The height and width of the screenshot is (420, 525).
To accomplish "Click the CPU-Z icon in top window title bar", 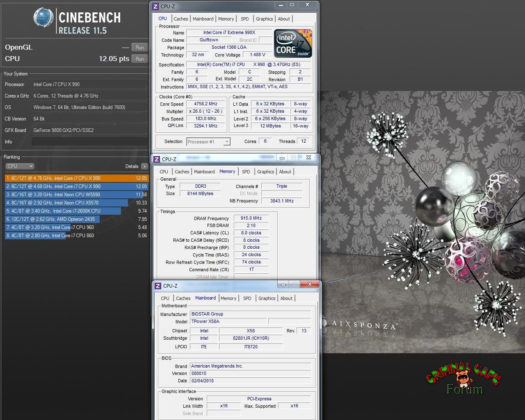I will tap(155, 6).
